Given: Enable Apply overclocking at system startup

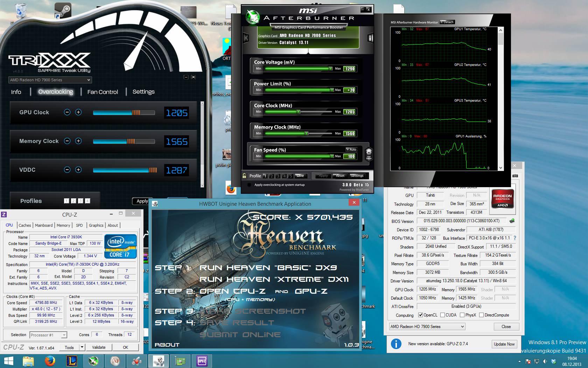Looking at the screenshot, I should [249, 185].
